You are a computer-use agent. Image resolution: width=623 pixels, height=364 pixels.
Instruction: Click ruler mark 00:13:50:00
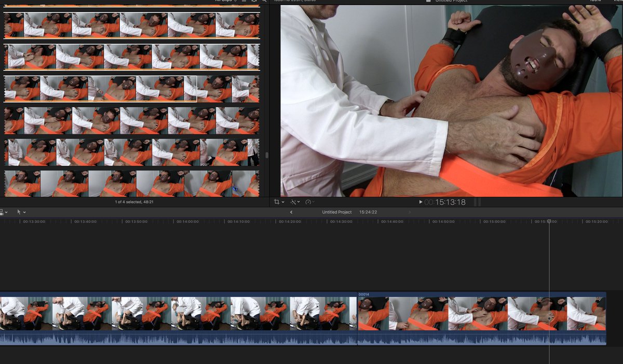coord(136,221)
